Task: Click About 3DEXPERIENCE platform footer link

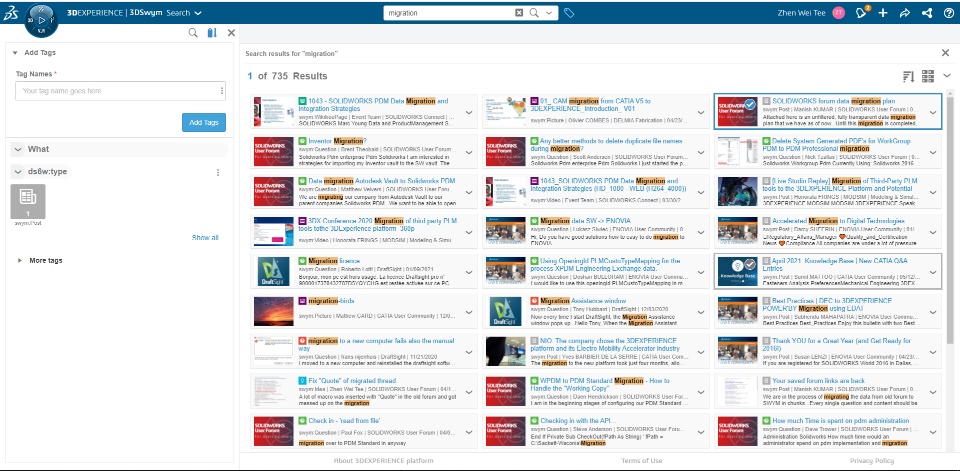Action: pos(383,461)
